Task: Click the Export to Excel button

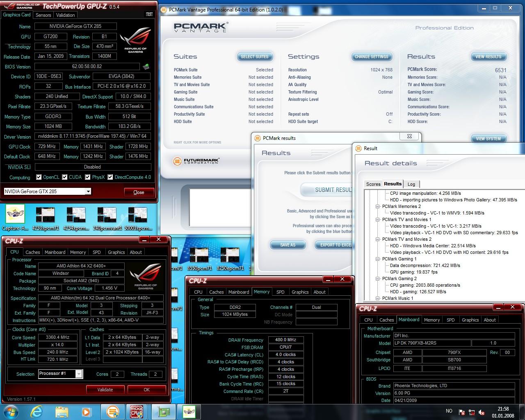Action: coord(333,245)
